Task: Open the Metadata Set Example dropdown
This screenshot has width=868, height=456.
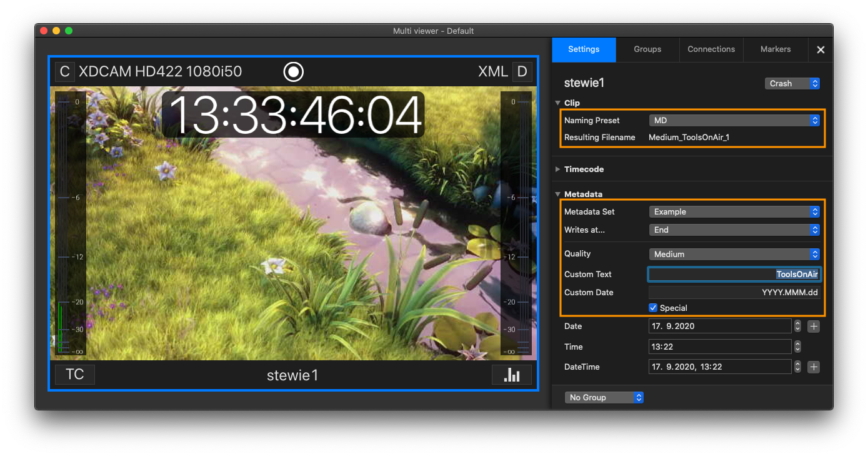Action: click(734, 211)
